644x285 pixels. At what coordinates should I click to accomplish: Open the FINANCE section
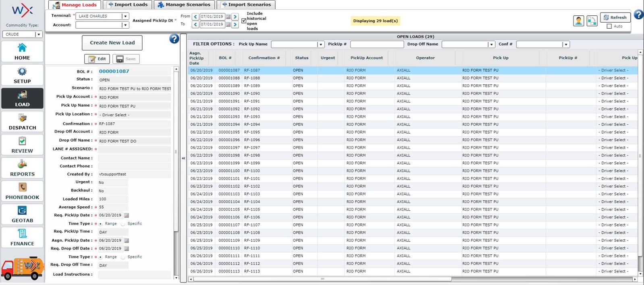[22, 237]
